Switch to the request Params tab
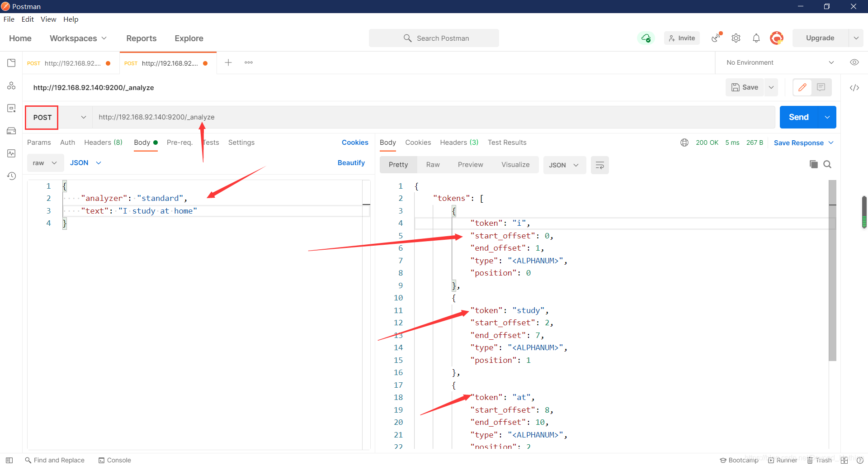Image resolution: width=868 pixels, height=466 pixels. point(39,143)
